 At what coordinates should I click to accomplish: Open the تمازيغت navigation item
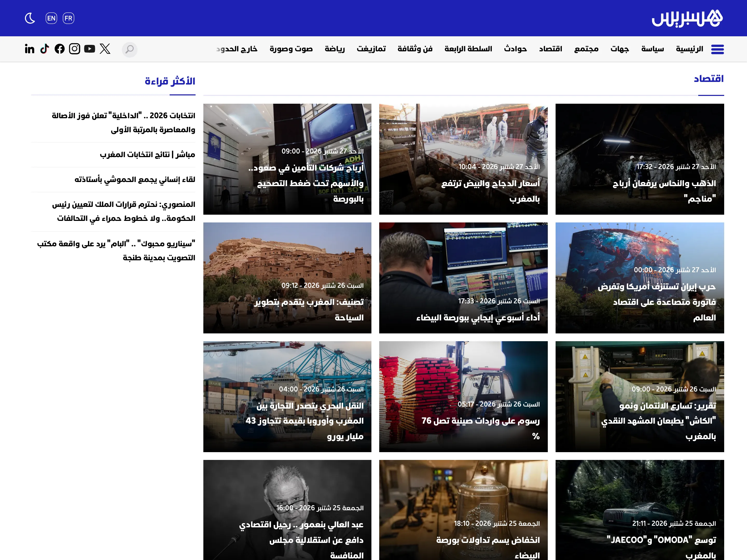tap(371, 49)
